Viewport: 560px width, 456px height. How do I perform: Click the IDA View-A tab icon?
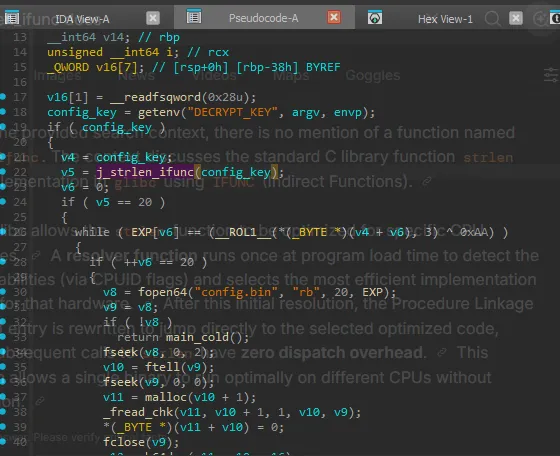tap(11, 17)
